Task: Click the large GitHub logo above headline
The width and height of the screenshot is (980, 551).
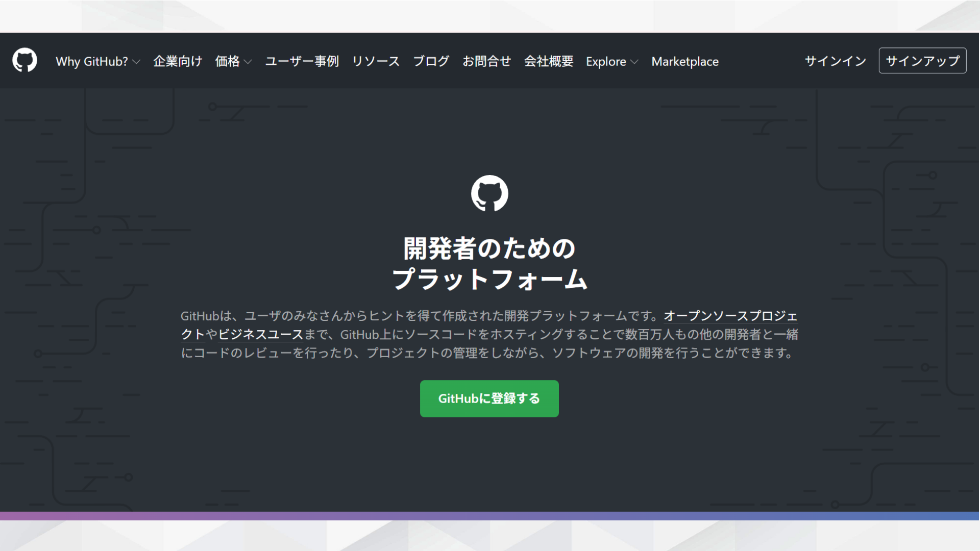Action: (489, 193)
